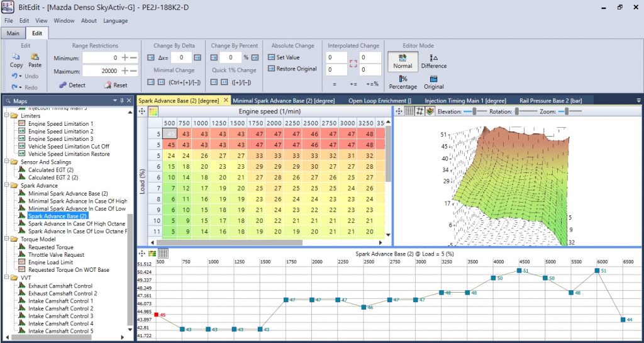644x343 pixels.
Task: Click the 2D graph table grid icon
Action: pos(163,254)
